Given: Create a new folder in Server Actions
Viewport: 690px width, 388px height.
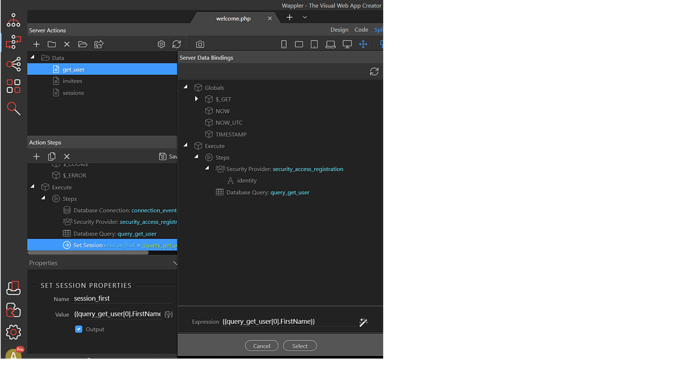Looking at the screenshot, I should coord(51,44).
